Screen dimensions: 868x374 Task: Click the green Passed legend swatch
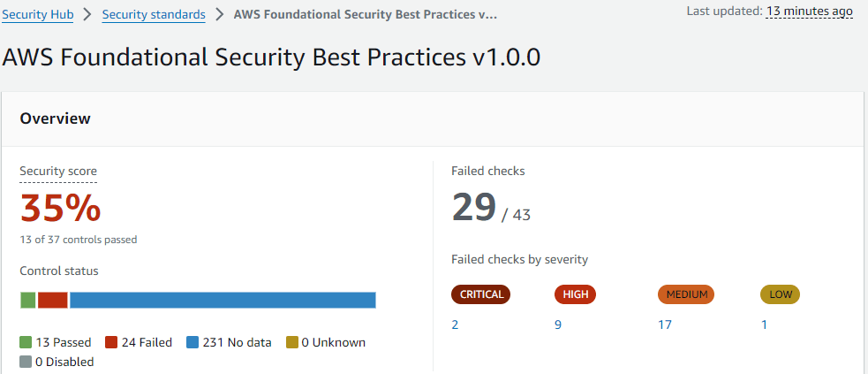coord(26,342)
